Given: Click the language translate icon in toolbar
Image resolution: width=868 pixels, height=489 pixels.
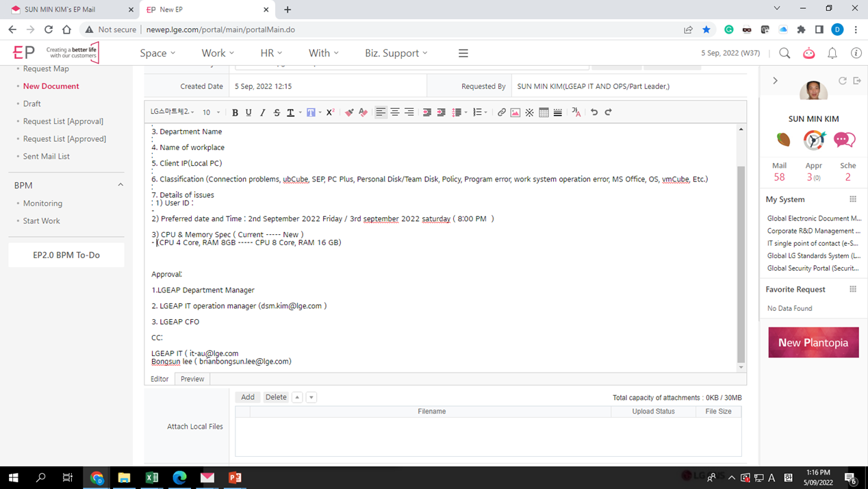Looking at the screenshot, I should tap(576, 112).
